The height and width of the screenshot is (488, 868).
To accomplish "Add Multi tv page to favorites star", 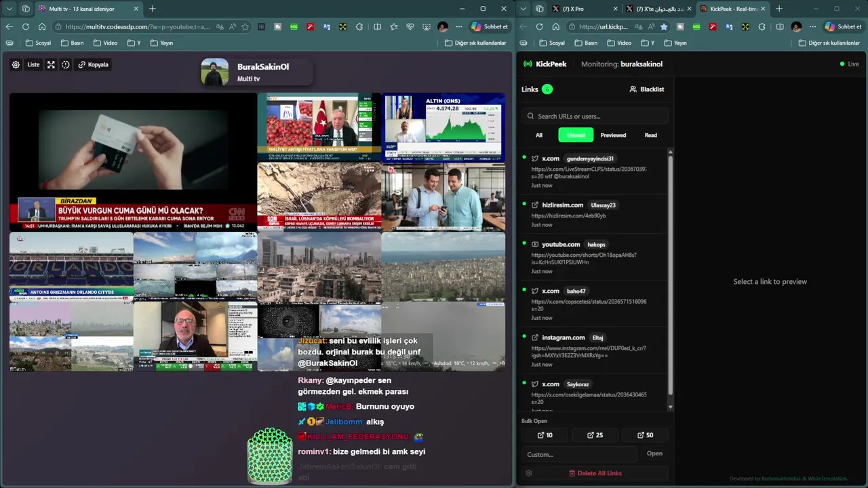I will tap(245, 26).
